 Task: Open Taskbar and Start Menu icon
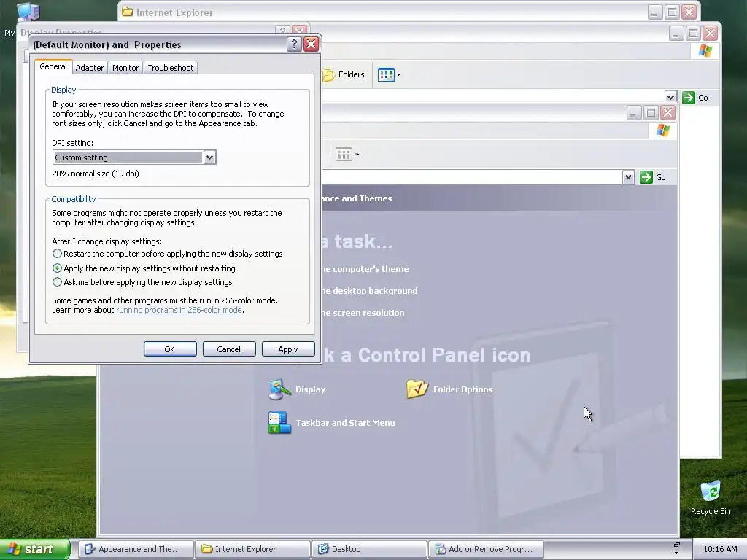point(332,423)
